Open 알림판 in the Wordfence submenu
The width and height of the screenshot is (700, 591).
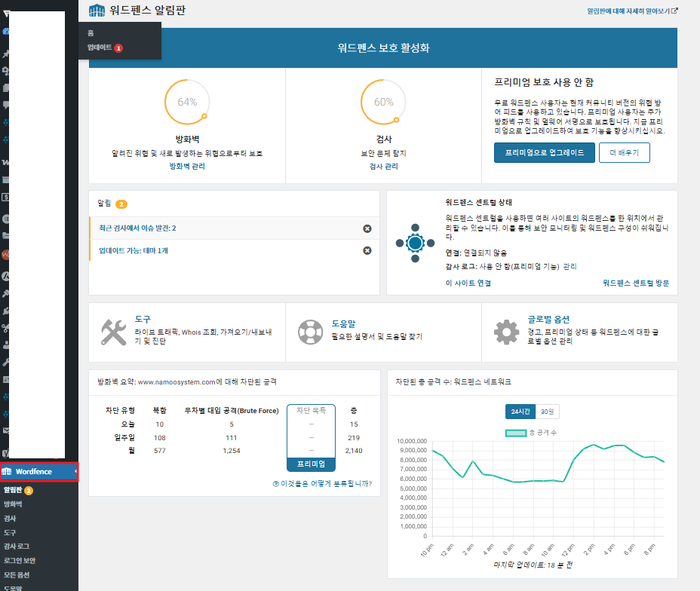click(13, 490)
